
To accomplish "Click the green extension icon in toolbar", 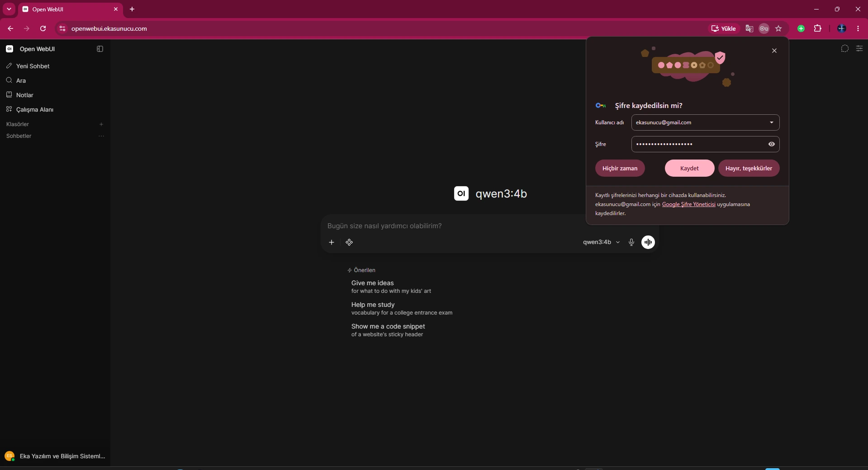I will pyautogui.click(x=801, y=28).
